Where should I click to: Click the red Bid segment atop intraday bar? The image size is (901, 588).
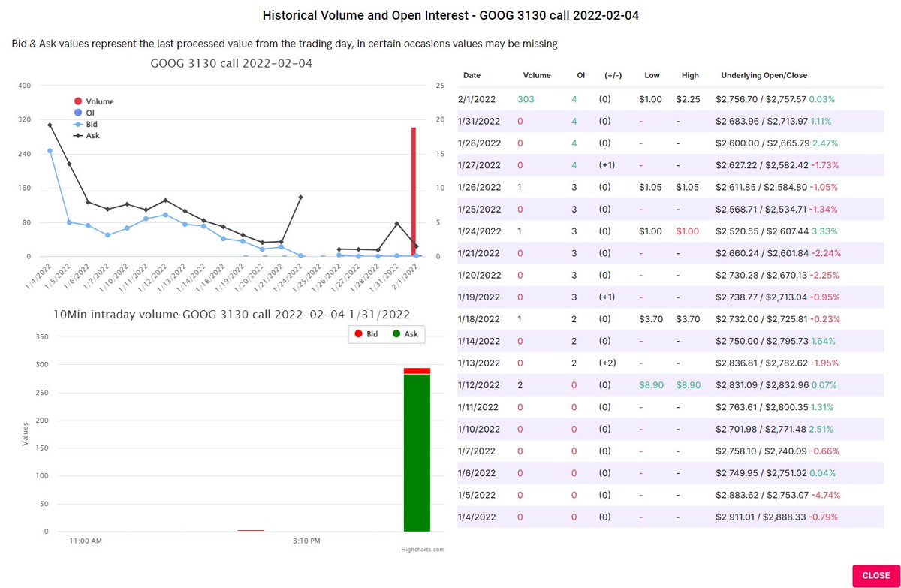click(417, 371)
